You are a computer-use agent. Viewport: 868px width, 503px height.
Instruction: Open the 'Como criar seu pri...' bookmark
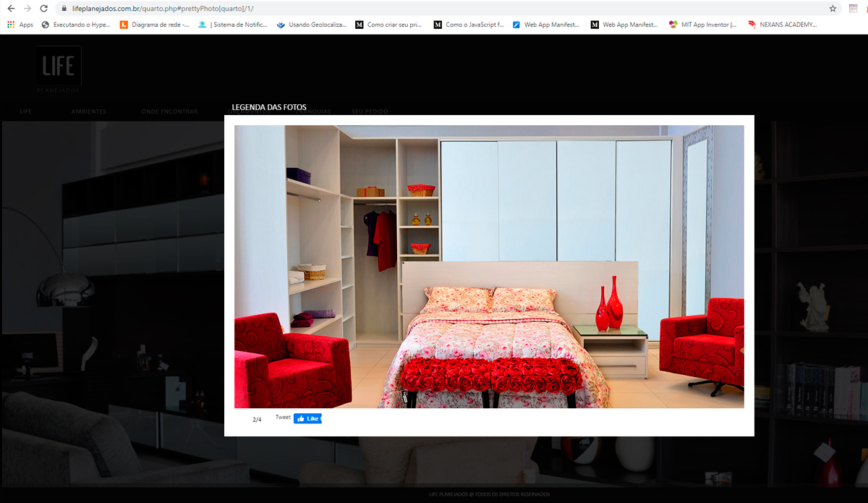pos(390,25)
